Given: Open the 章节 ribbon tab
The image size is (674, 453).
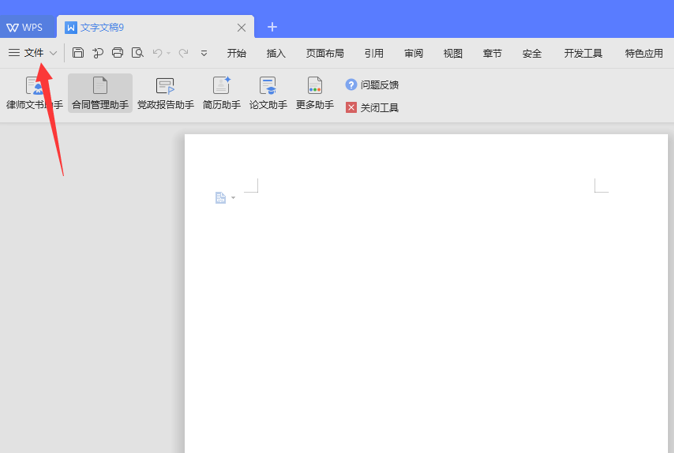Looking at the screenshot, I should pyautogui.click(x=493, y=53).
